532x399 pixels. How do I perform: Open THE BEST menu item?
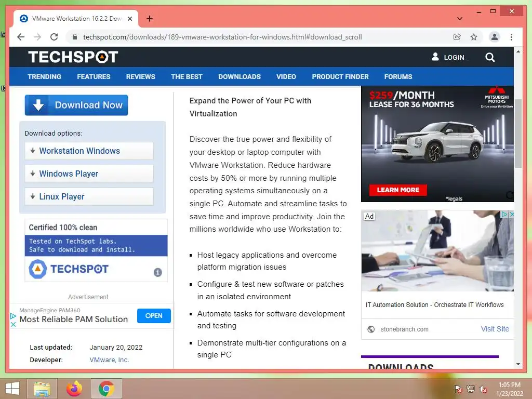[x=187, y=77]
